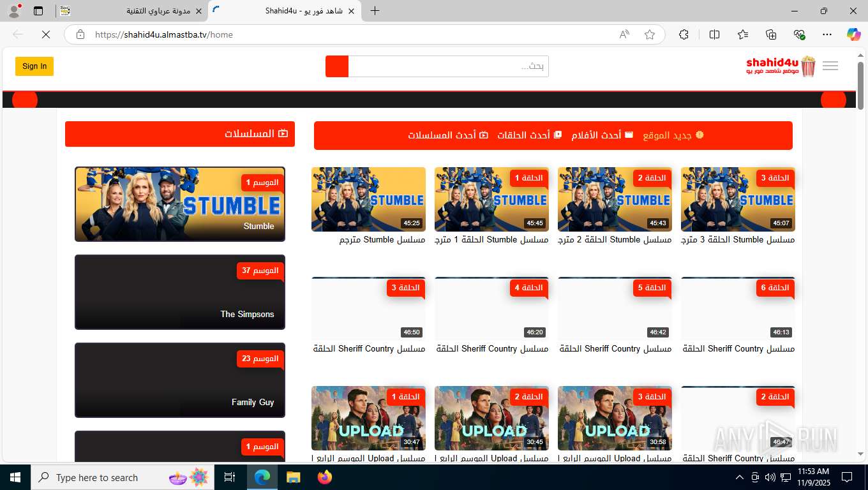This screenshot has width=868, height=490.
Task: Activate the Read aloud icon
Action: pyautogui.click(x=624, y=34)
